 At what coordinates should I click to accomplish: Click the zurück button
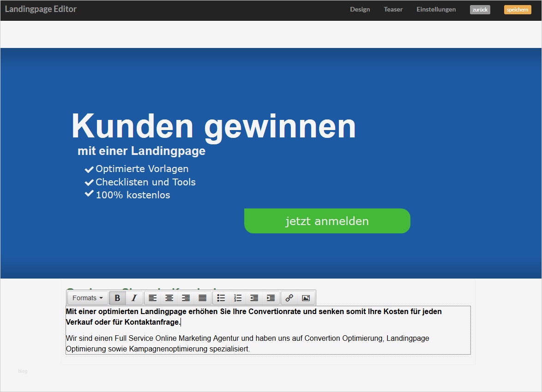point(480,9)
